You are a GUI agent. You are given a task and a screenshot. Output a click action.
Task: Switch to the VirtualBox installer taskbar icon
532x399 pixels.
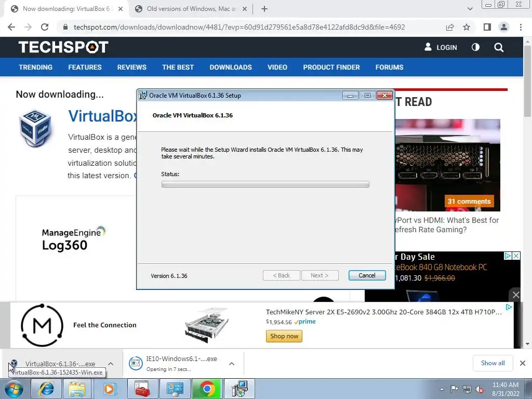coord(240,389)
